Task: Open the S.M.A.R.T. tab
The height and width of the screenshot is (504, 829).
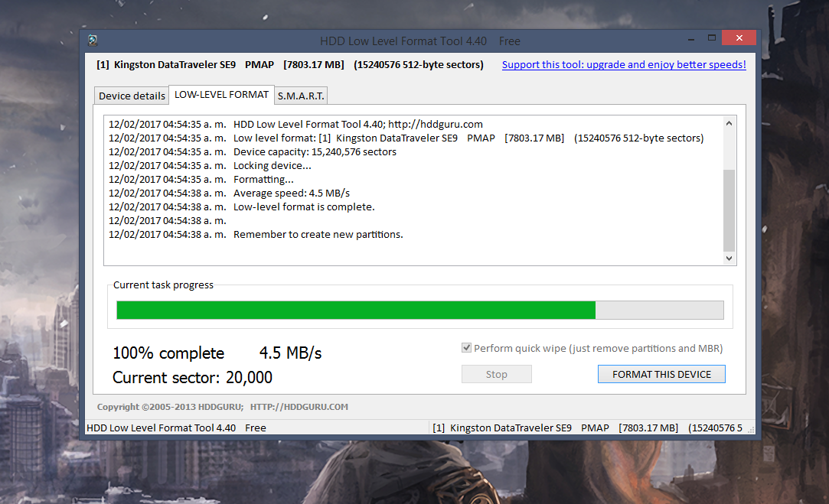Action: click(x=300, y=95)
